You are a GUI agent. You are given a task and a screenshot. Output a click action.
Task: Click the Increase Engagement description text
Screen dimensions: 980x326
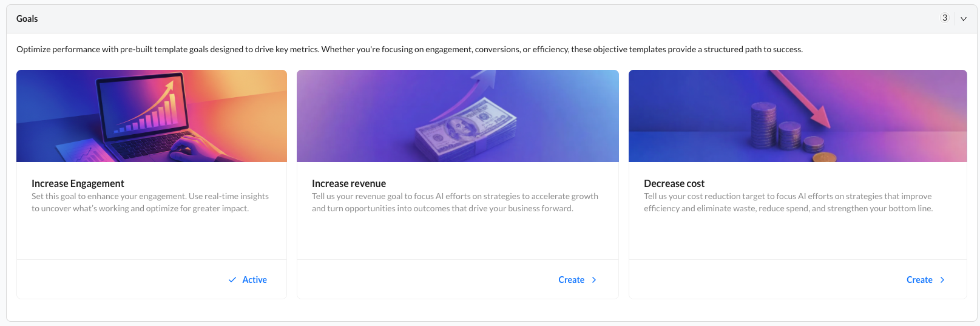point(150,202)
